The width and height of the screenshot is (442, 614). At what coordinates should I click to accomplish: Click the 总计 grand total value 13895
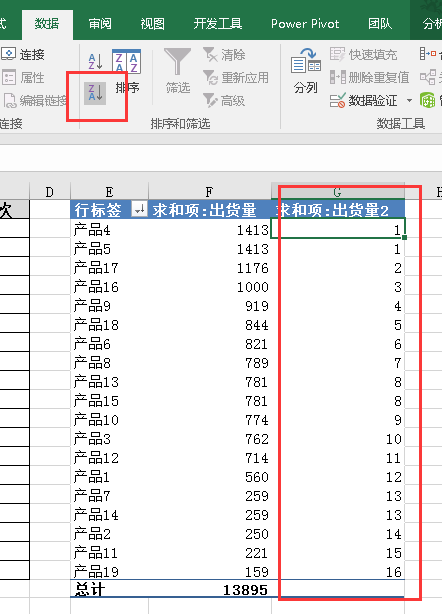[245, 590]
